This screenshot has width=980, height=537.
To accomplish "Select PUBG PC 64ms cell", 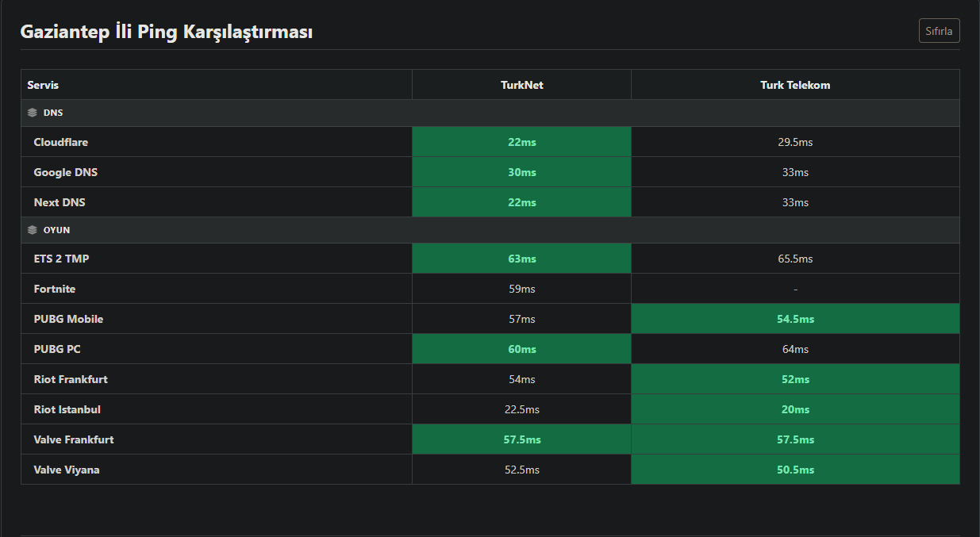I will coord(795,349).
